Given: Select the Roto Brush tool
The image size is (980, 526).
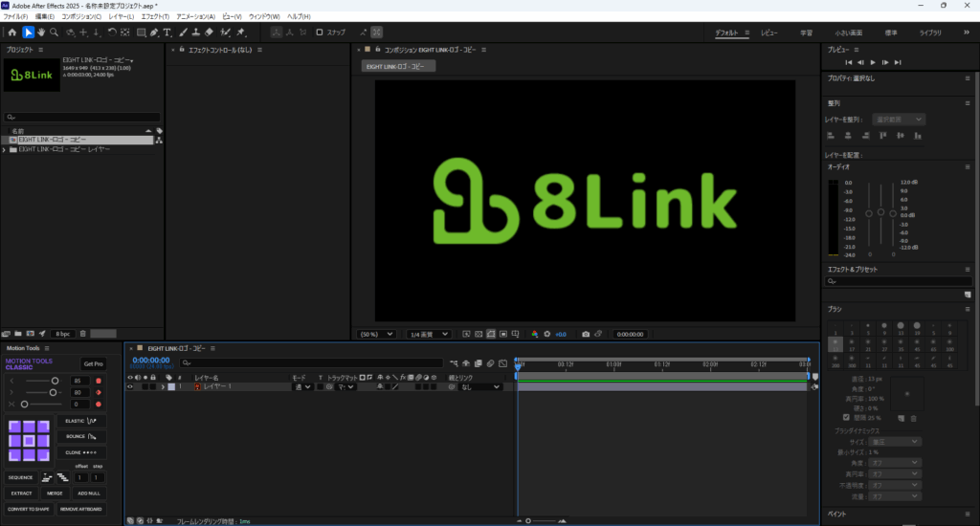Looking at the screenshot, I should [226, 33].
